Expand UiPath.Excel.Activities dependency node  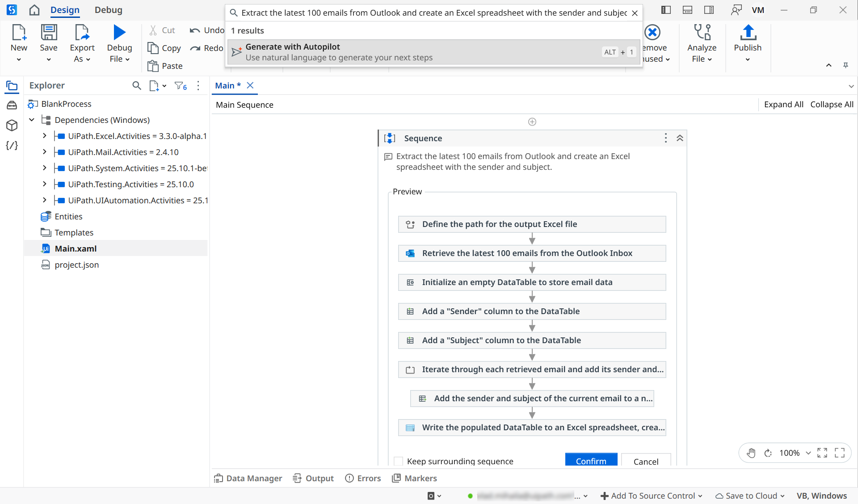click(44, 136)
